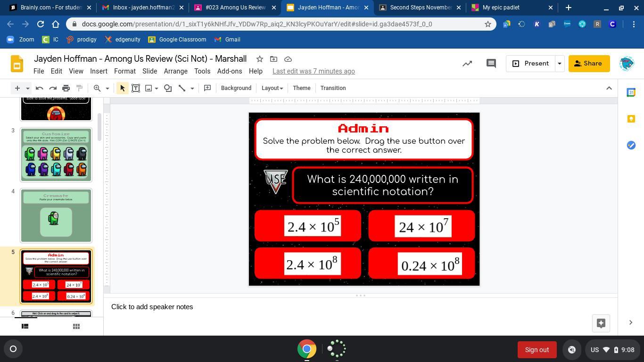The height and width of the screenshot is (362, 644).
Task: Switch to filmstrip view
Action: 25,326
